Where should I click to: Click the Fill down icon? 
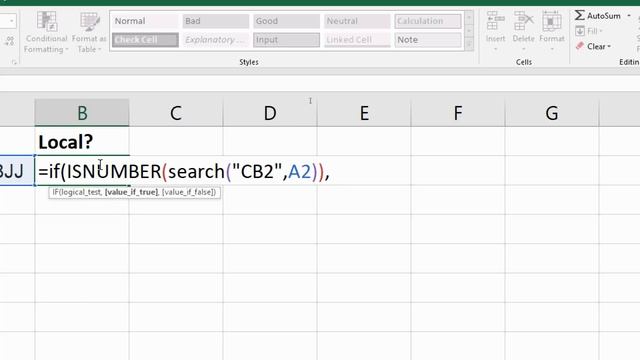click(580, 31)
